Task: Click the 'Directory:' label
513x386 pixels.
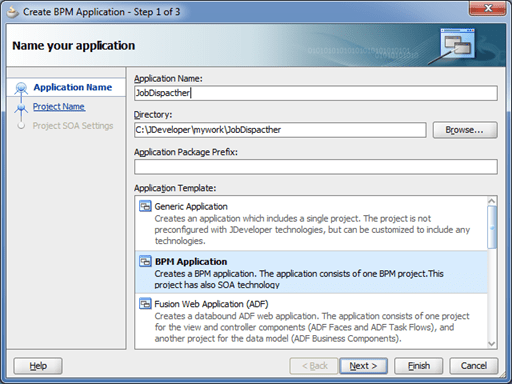Action: 153,115
